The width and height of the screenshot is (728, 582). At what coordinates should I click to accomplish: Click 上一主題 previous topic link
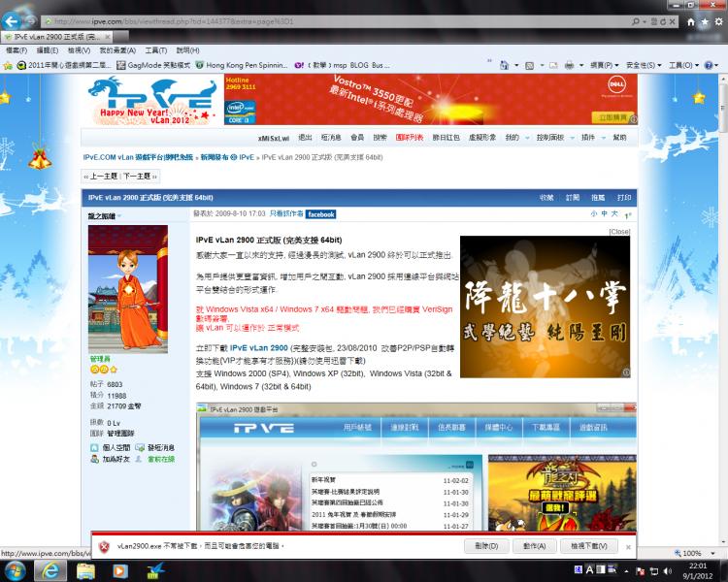[x=103, y=177]
